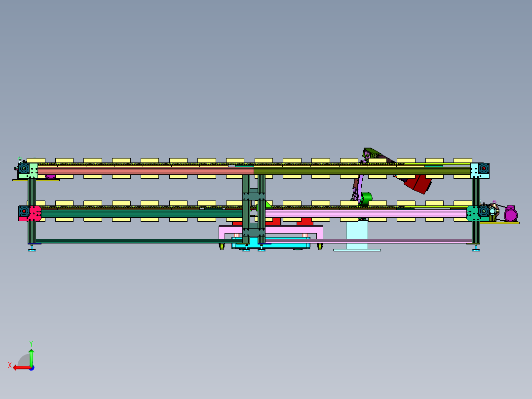Select the red corner bracket at the lower-left conveyor end

coord(35,214)
